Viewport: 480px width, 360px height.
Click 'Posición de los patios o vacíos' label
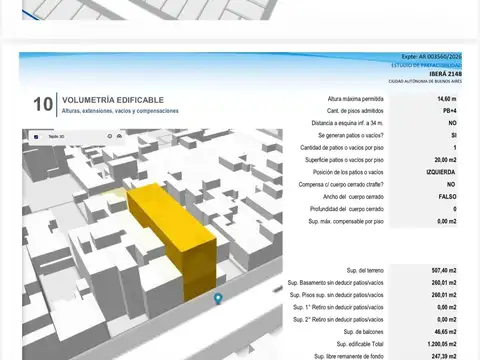click(348, 172)
